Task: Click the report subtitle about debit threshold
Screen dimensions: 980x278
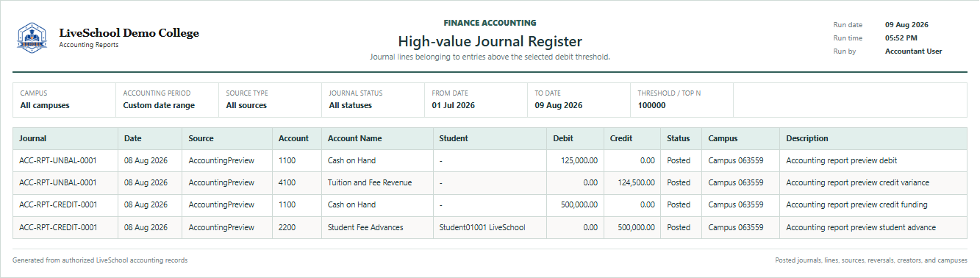Action: point(490,57)
